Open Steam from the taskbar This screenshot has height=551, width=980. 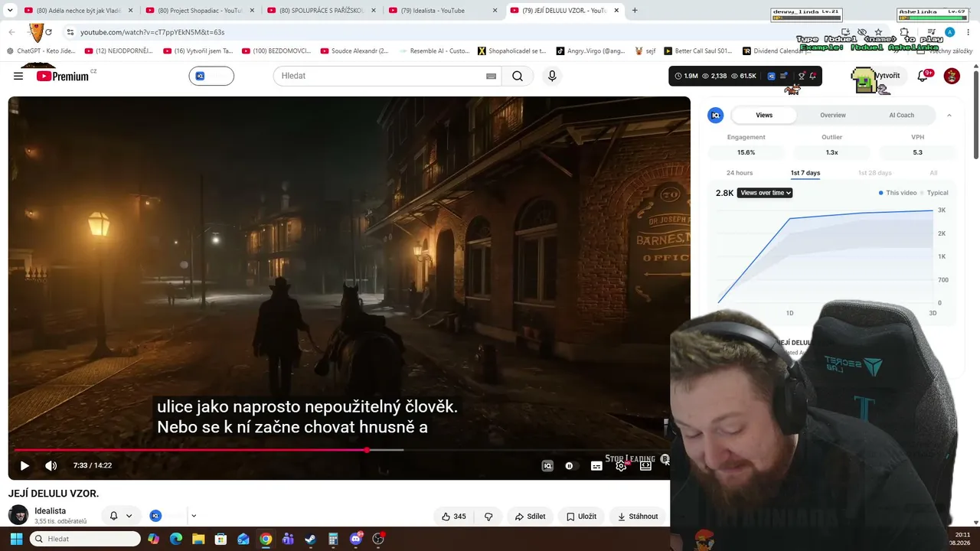310,539
